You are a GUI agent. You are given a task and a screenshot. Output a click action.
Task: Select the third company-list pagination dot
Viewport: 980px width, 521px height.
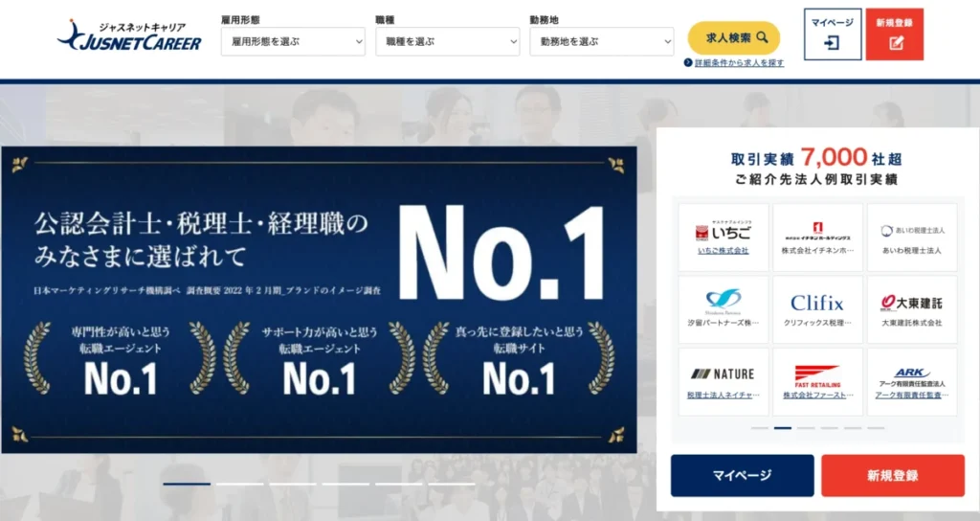coord(806,428)
